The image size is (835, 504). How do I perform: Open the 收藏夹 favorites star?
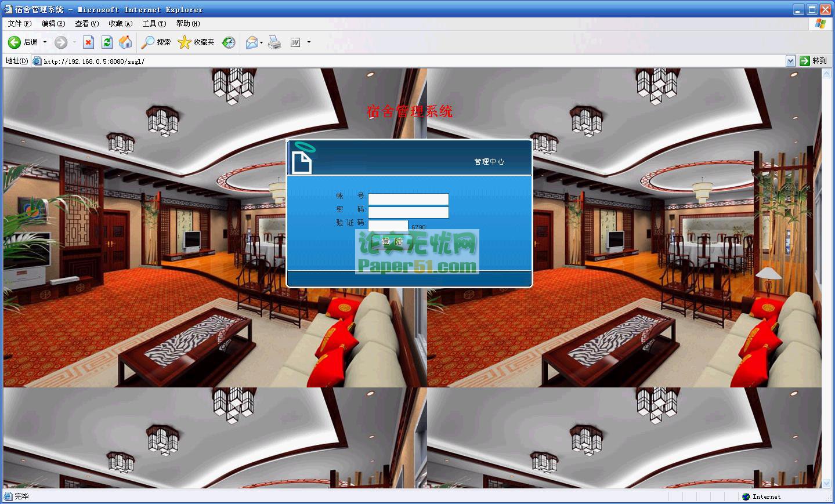196,42
